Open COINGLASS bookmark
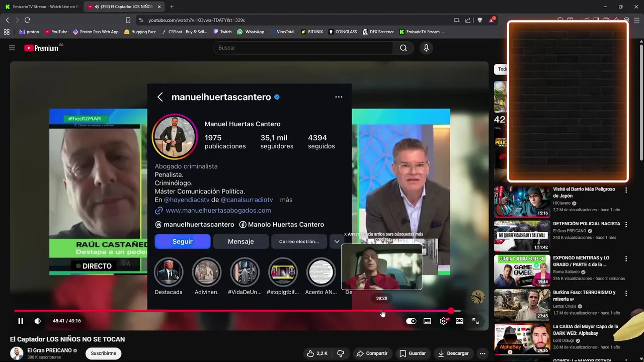644x362 pixels. 343,32
